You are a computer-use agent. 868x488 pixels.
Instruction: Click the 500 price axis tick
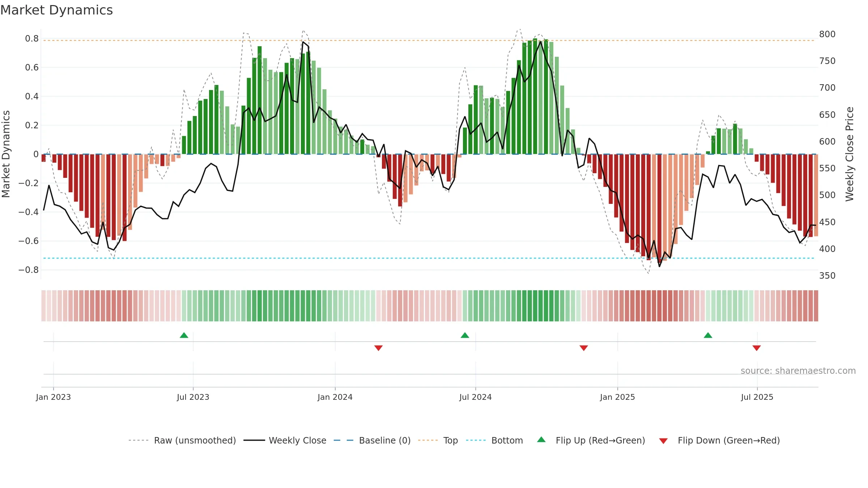click(827, 195)
